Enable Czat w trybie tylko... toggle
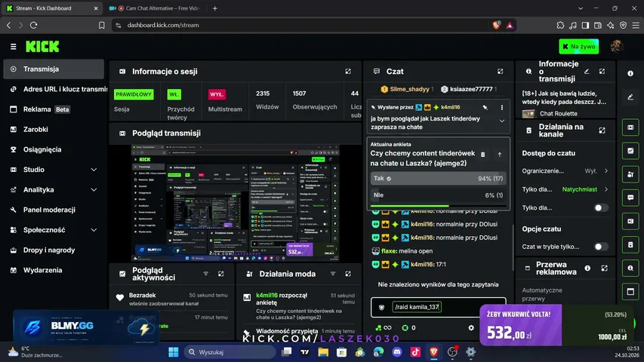 pos(601,247)
